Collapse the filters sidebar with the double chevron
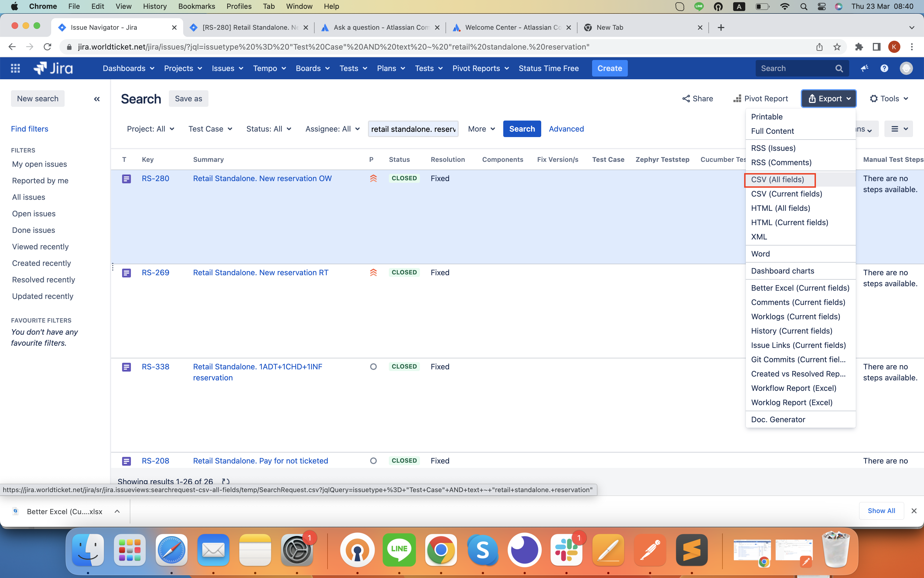This screenshot has width=924, height=578. (x=97, y=99)
